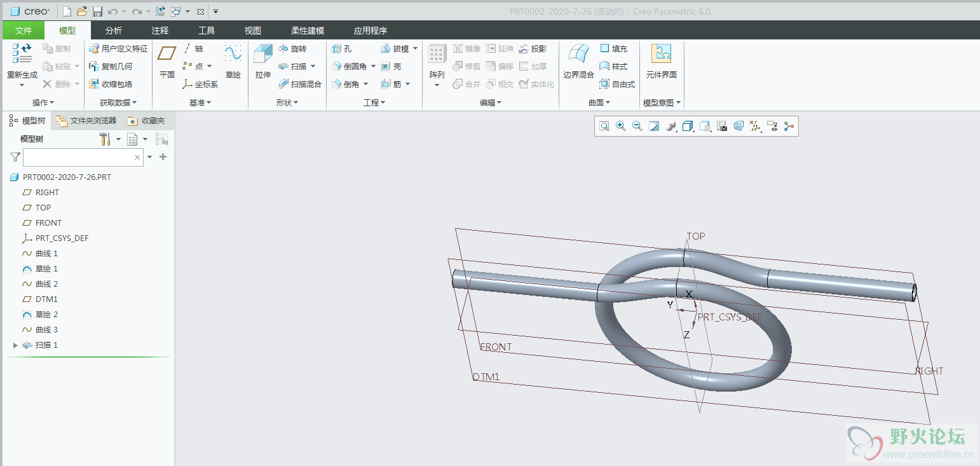
Task: Open model tree settings hammer icon
Action: 105,139
